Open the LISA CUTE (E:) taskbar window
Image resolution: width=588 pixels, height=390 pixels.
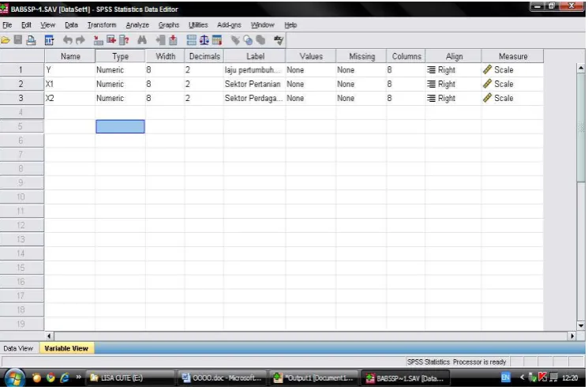(130, 378)
